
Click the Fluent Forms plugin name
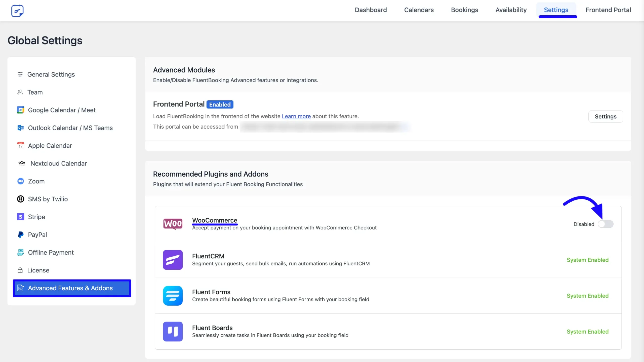[211, 292]
